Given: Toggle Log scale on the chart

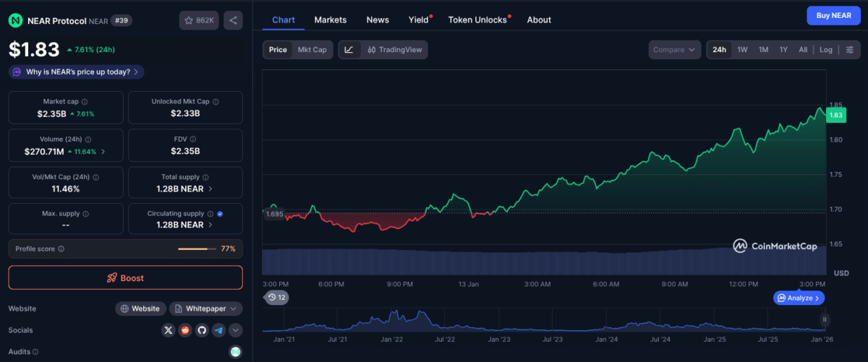Looking at the screenshot, I should (826, 50).
